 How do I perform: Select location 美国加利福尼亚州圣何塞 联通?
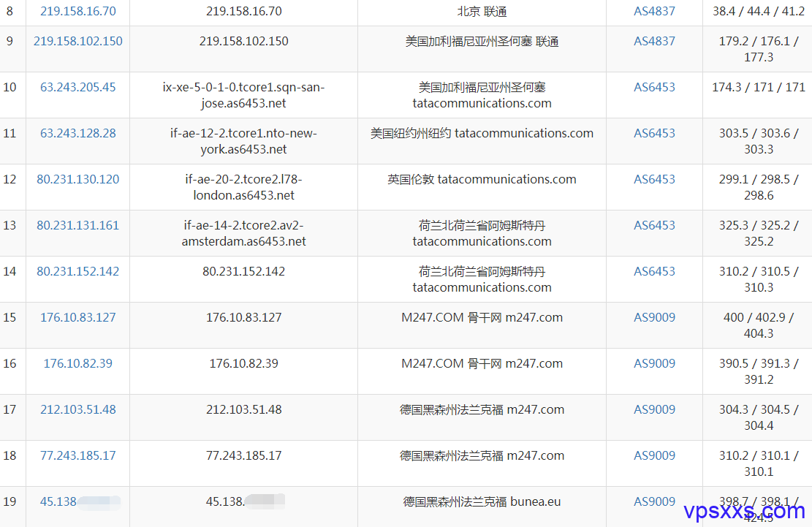coord(482,42)
